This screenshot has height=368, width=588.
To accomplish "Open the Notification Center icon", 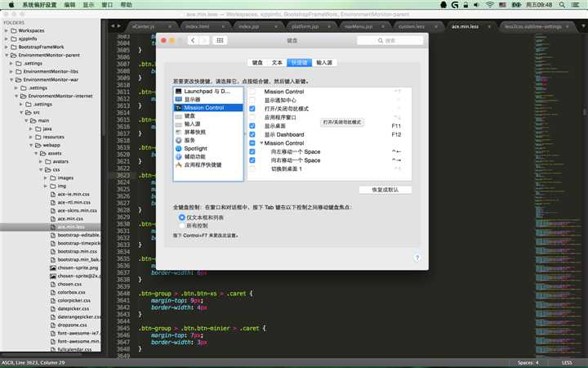I will click(x=575, y=5).
